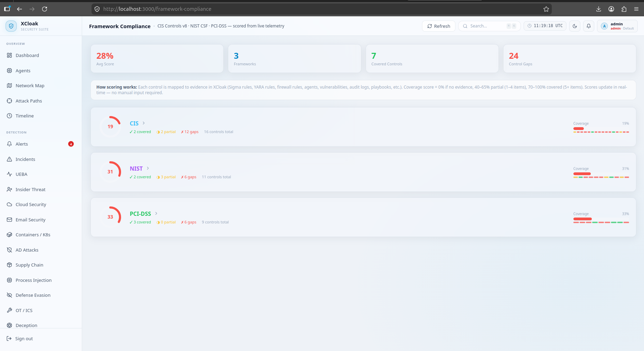
Task: Click the Network Map icon
Action: pos(9,85)
